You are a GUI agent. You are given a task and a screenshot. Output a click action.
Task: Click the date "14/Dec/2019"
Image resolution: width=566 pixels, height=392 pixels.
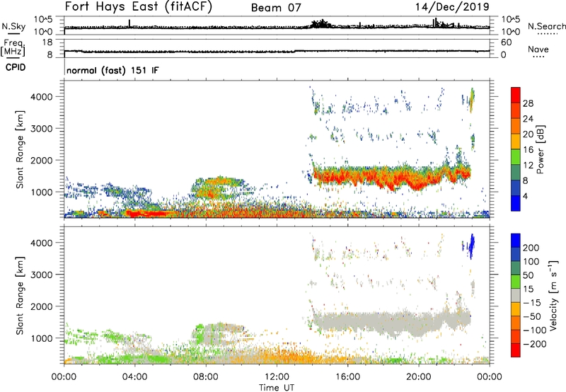pos(452,7)
